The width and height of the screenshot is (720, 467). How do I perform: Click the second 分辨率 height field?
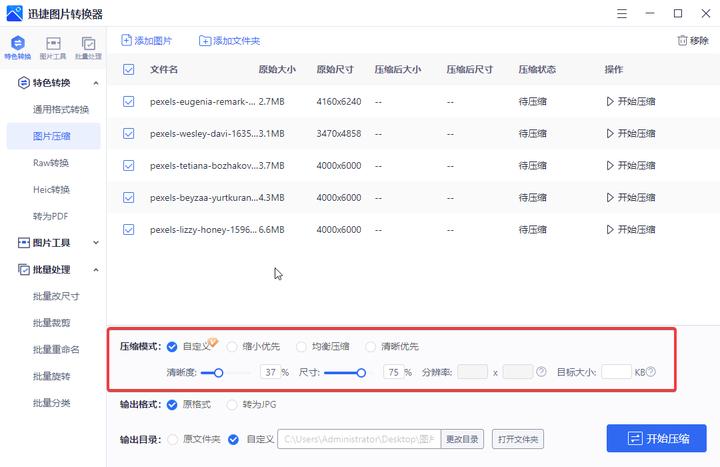(x=518, y=371)
